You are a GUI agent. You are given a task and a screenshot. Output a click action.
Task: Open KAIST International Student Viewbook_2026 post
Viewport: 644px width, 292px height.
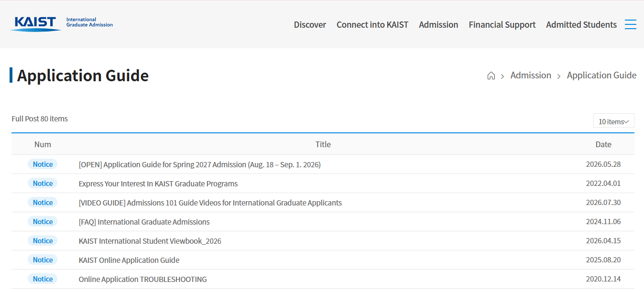coord(150,241)
